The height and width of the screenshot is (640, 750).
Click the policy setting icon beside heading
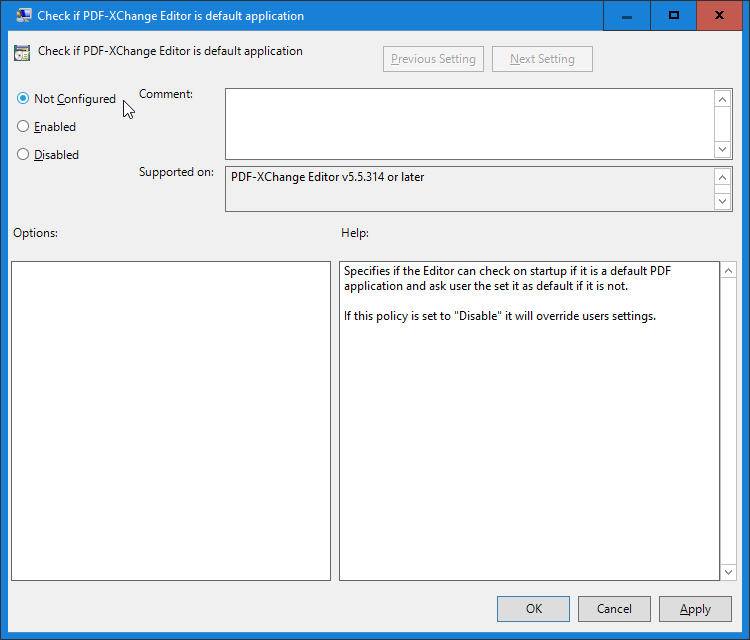point(22,52)
